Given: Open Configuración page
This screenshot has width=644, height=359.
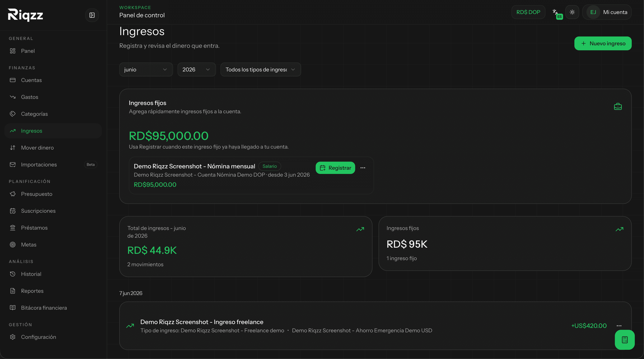Looking at the screenshot, I should tap(53, 337).
